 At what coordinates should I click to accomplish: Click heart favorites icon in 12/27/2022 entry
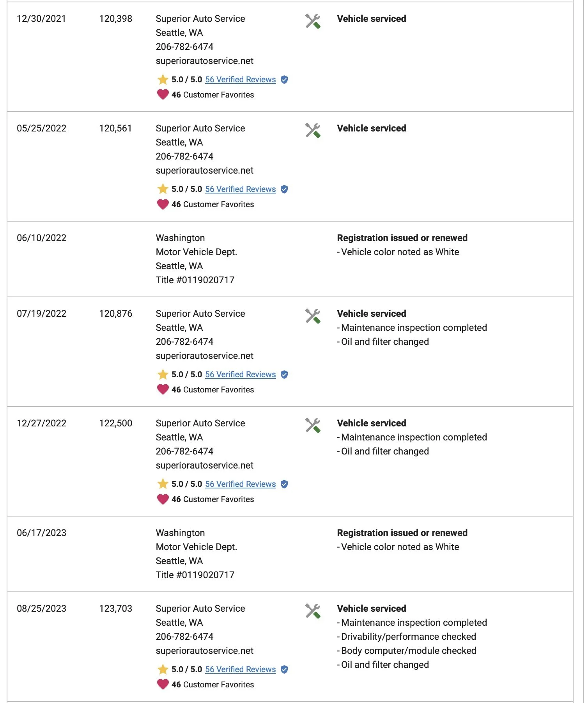click(163, 499)
